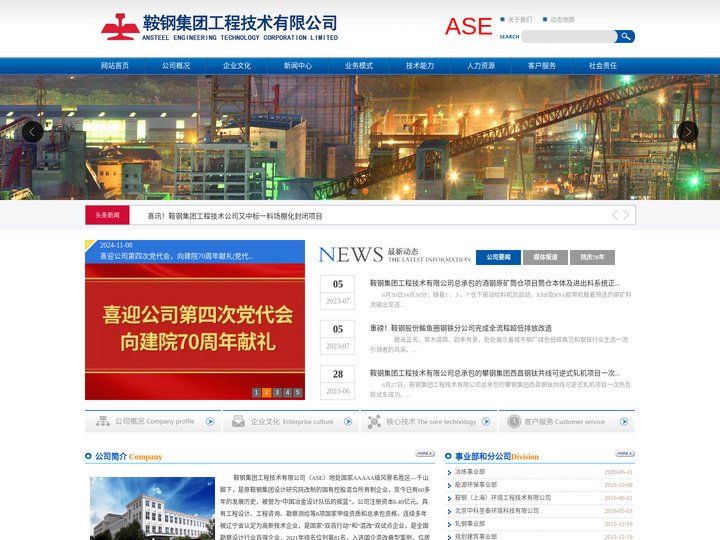Open headline 喜讯！鞍钢集团工程技术公司又中标
This screenshot has width=720, height=540.
click(235, 216)
